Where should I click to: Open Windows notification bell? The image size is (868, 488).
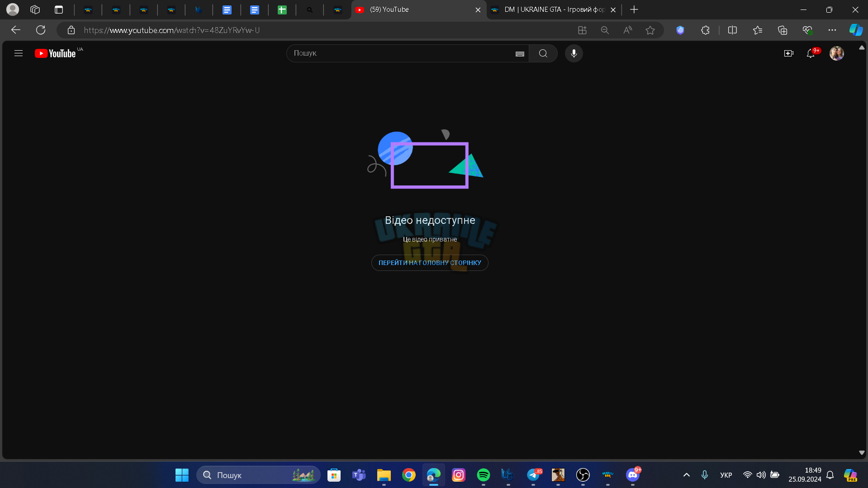830,475
